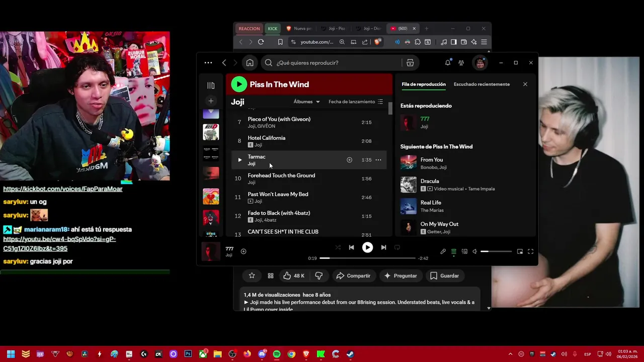Close the Spotify queue panel
The width and height of the screenshot is (644, 362).
525,84
